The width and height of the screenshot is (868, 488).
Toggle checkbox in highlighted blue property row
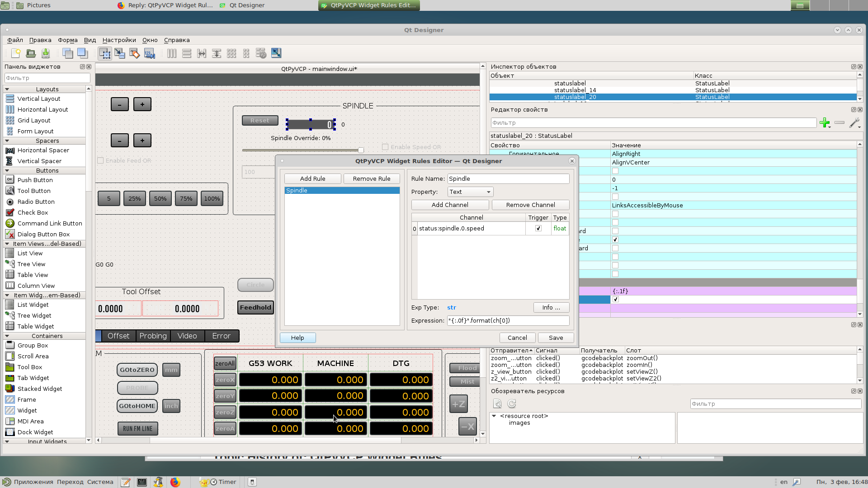[615, 300]
